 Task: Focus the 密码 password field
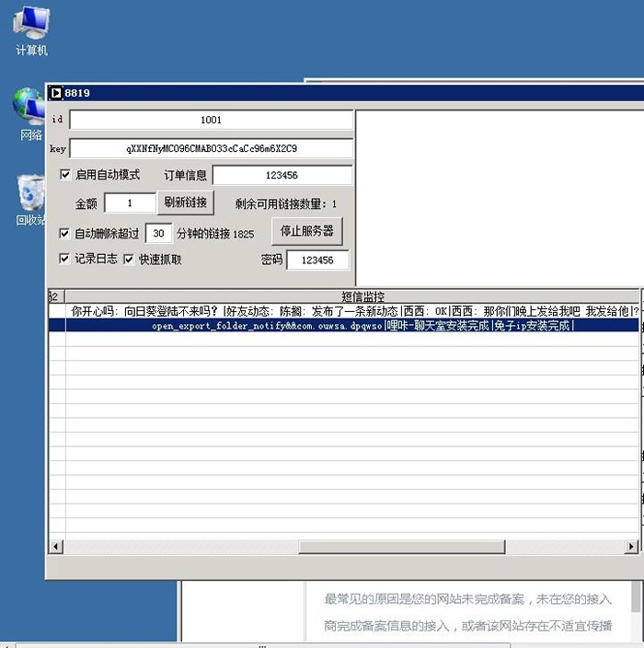(317, 260)
